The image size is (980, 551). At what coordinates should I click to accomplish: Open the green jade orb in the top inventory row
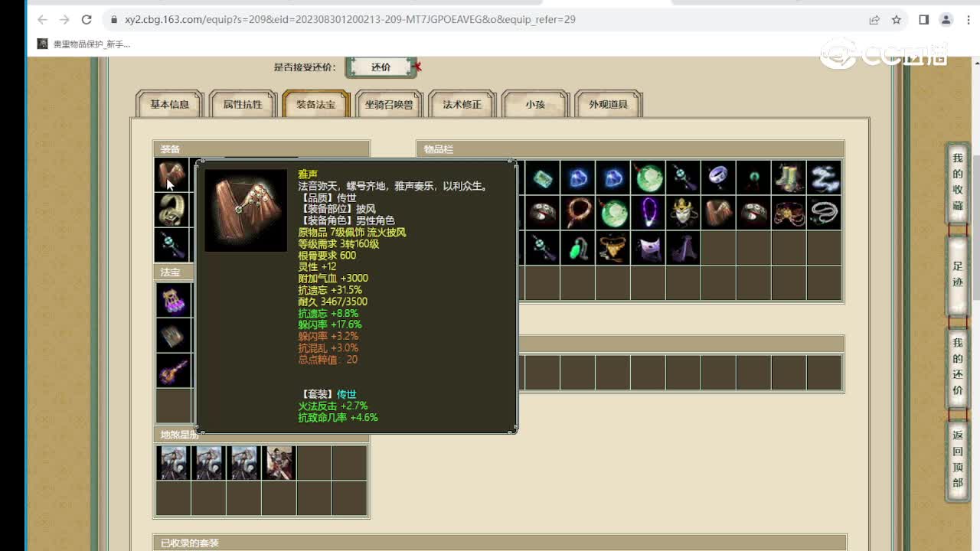point(648,178)
